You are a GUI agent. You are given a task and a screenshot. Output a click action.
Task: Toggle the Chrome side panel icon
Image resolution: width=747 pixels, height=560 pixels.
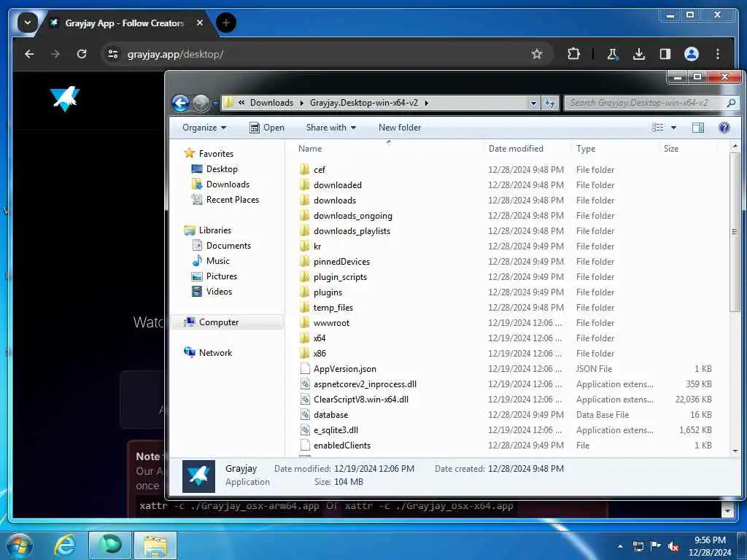(665, 54)
